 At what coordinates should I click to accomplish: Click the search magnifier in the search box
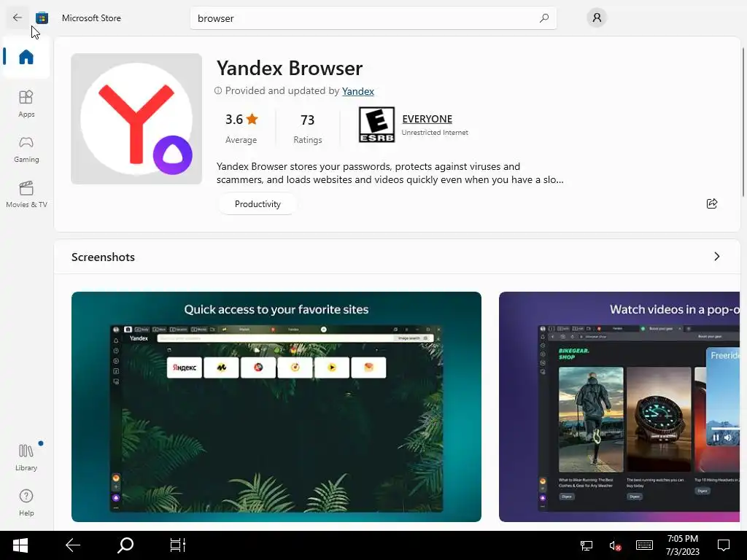click(543, 18)
